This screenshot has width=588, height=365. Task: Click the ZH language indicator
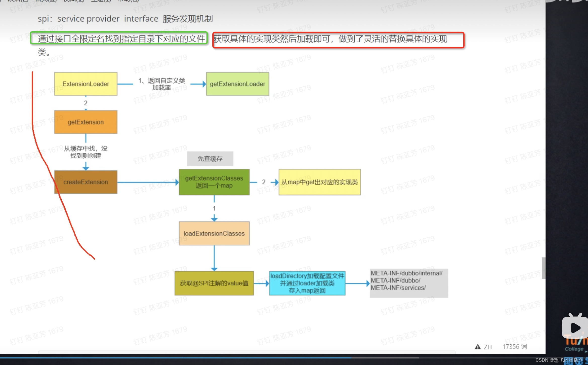tap(487, 347)
